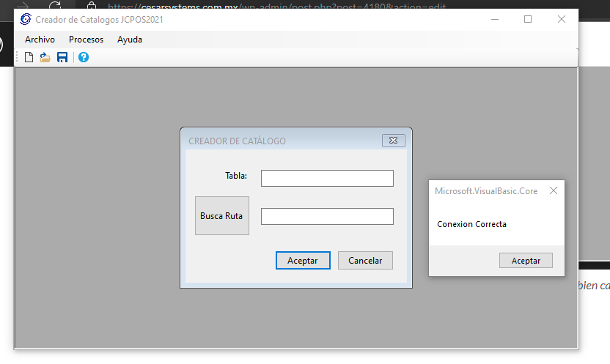Click the path field beside Busca Ruta
The width and height of the screenshot is (610, 364).
(327, 217)
